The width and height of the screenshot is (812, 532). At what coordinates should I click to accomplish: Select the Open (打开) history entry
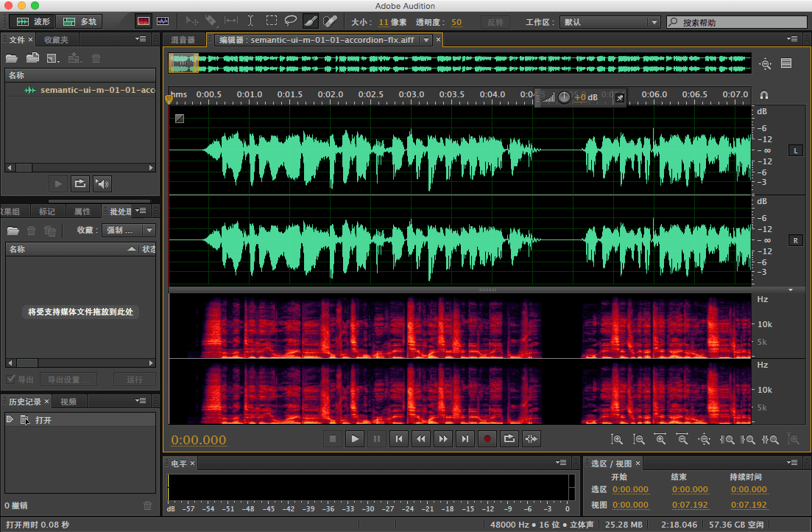coord(80,420)
